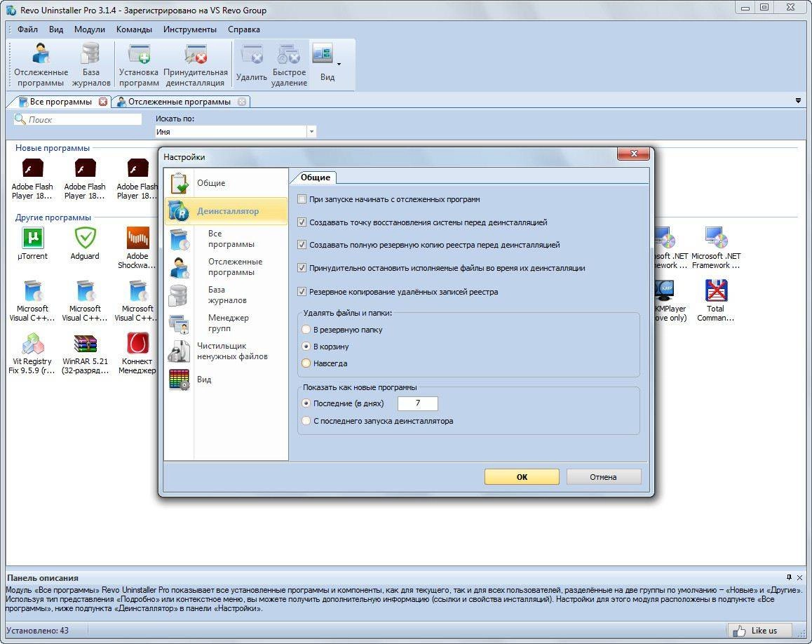Select Последние (в днях) radio option
812x644 pixels.
tap(306, 403)
